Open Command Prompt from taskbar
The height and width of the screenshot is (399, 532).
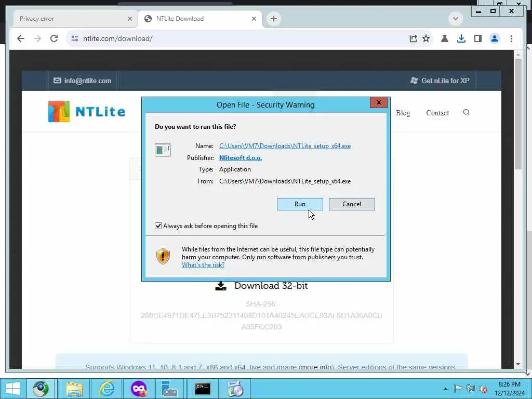[203, 389]
